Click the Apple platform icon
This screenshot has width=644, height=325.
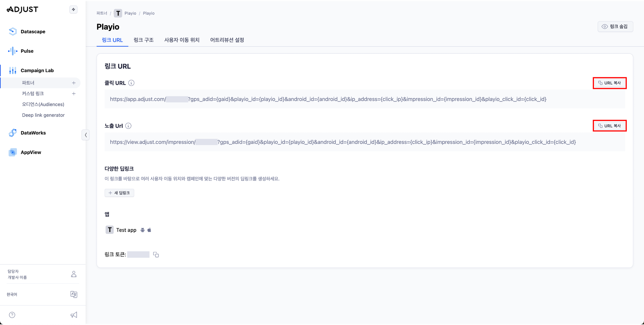pyautogui.click(x=149, y=230)
